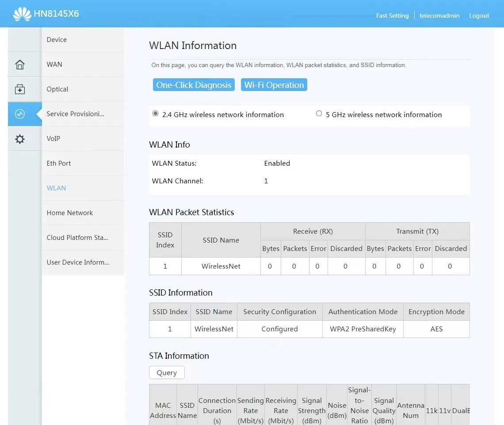Open Service Provisioning menu entry
This screenshot has width=504, height=425.
tap(76, 114)
